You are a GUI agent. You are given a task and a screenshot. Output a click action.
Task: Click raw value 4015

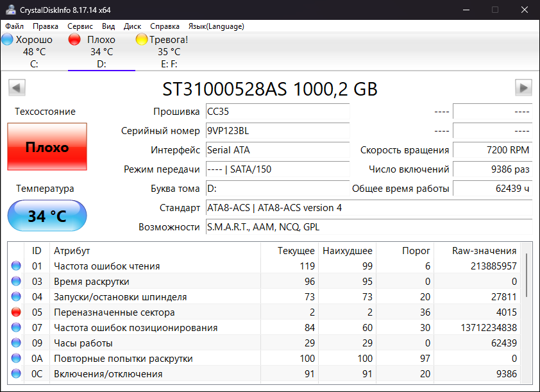pos(506,312)
